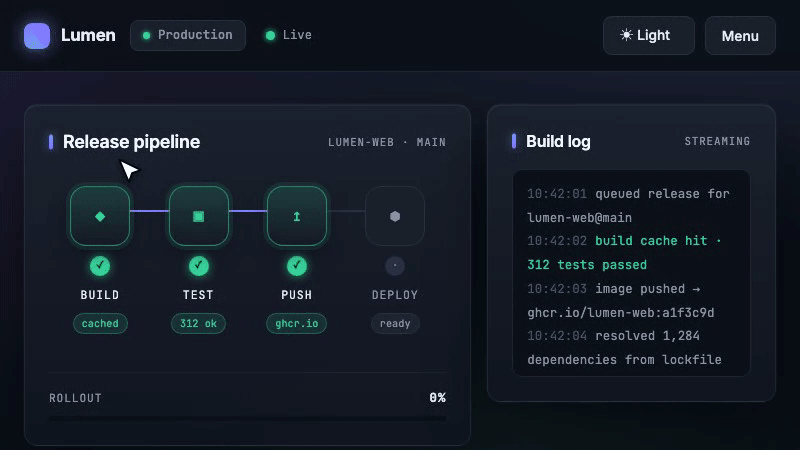The height and width of the screenshot is (450, 800).
Task: Click the rollout progress bar
Action: (x=247, y=418)
